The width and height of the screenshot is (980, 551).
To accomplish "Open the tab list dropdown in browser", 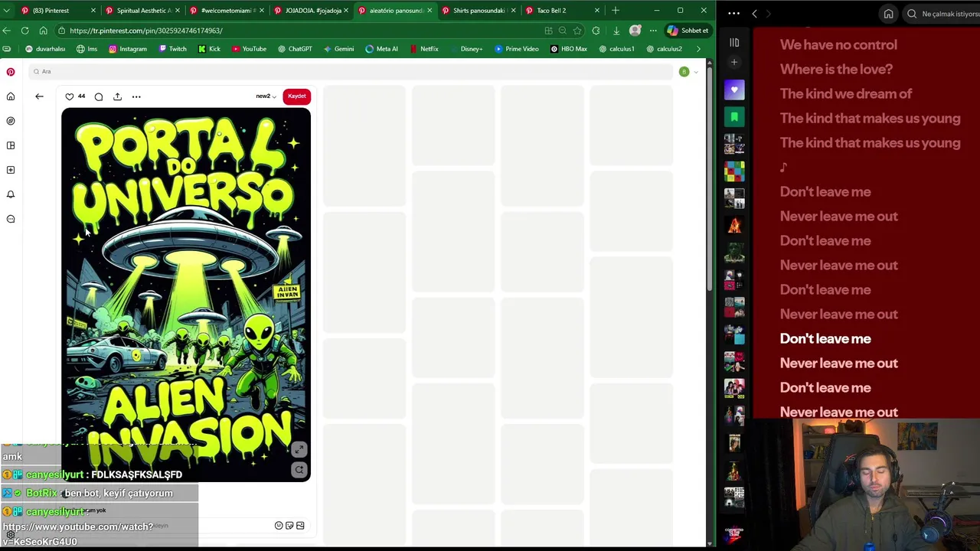I will coord(6,11).
